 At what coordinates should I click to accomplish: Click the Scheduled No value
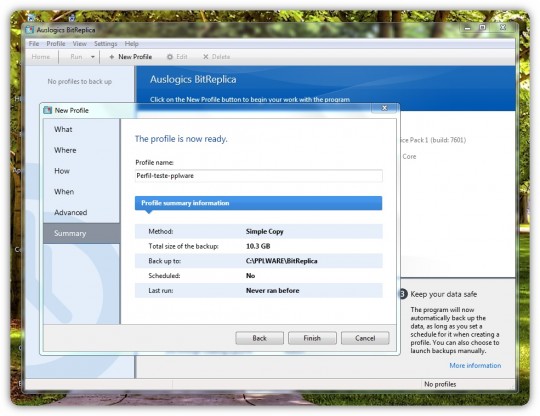pyautogui.click(x=250, y=275)
